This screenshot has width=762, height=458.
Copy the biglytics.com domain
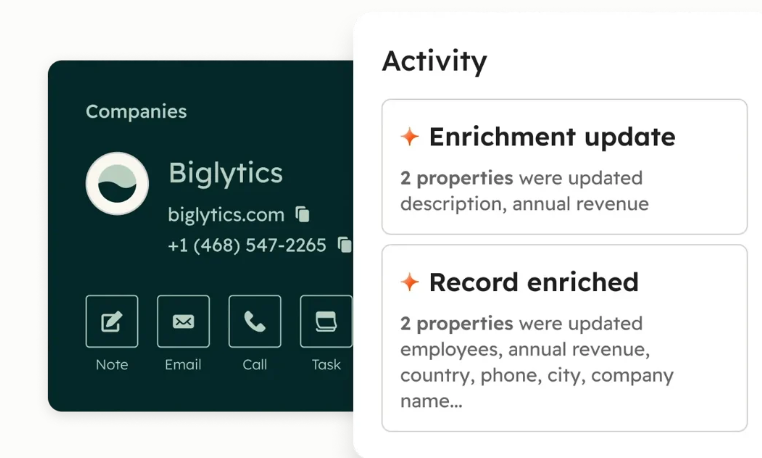(302, 214)
